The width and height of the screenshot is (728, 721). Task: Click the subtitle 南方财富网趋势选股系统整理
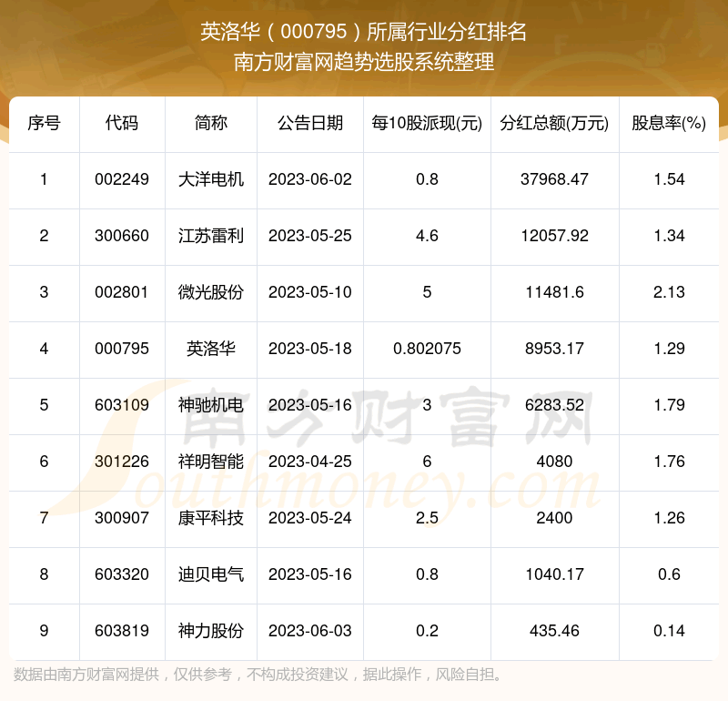[x=363, y=62]
